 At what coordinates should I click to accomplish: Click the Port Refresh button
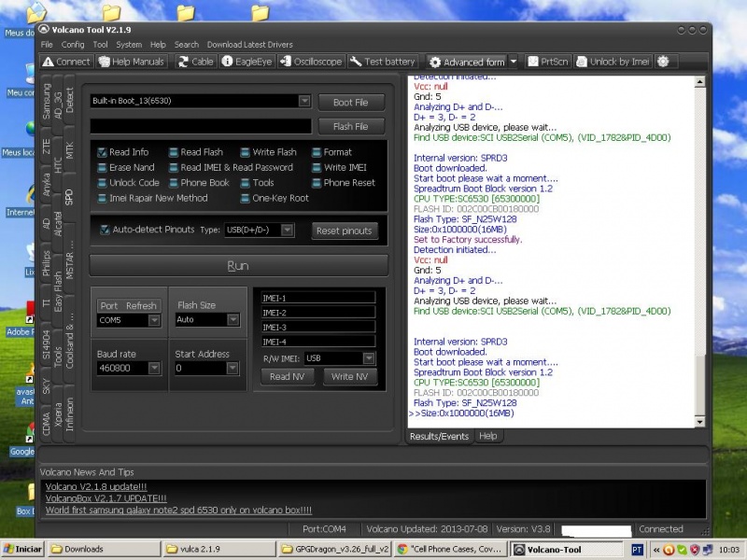coord(129,306)
